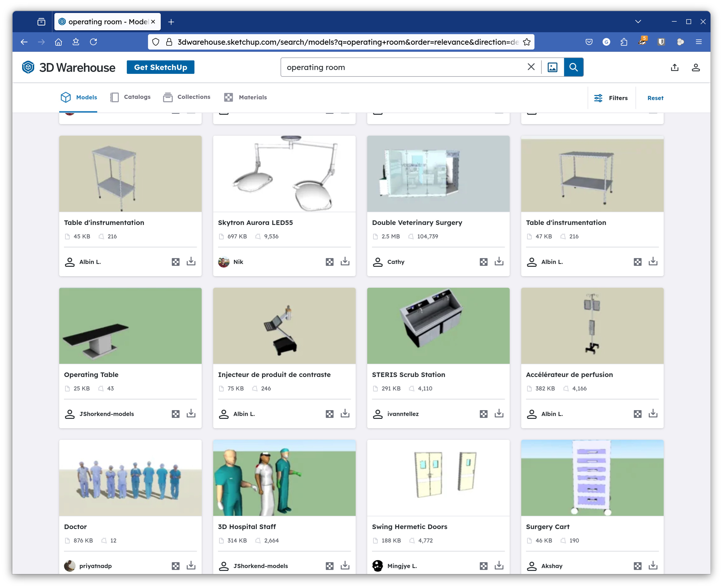Open the Firefox extensions puzzle menu

pos(624,42)
